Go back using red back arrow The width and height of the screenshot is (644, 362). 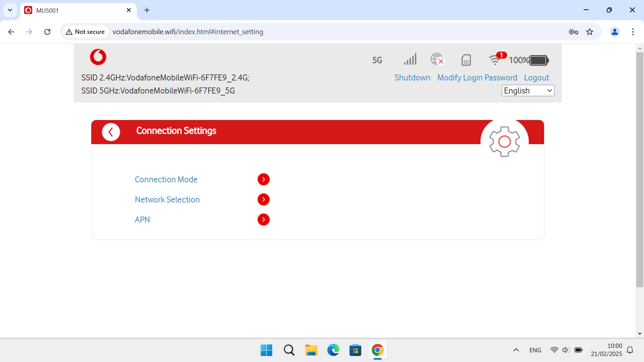point(111,132)
